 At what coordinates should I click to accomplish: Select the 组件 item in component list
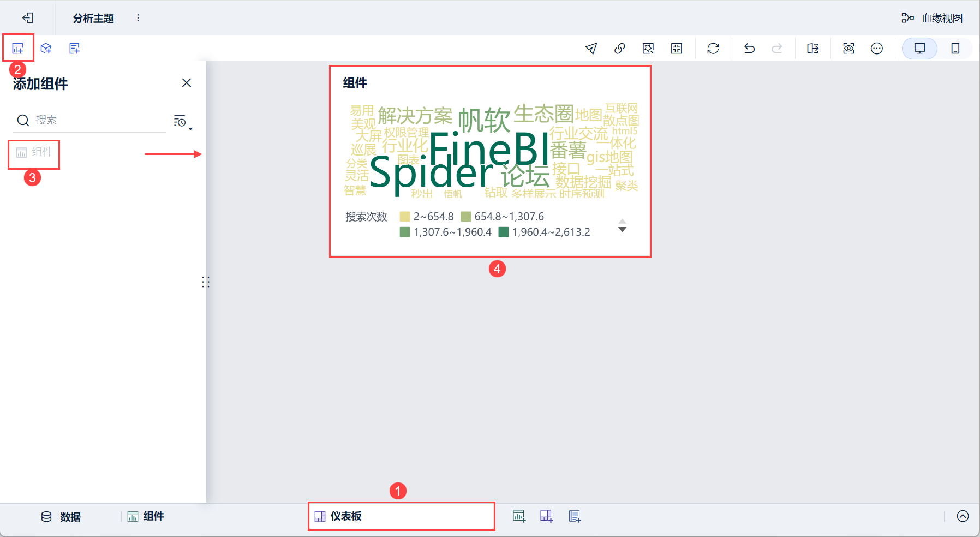coord(34,152)
